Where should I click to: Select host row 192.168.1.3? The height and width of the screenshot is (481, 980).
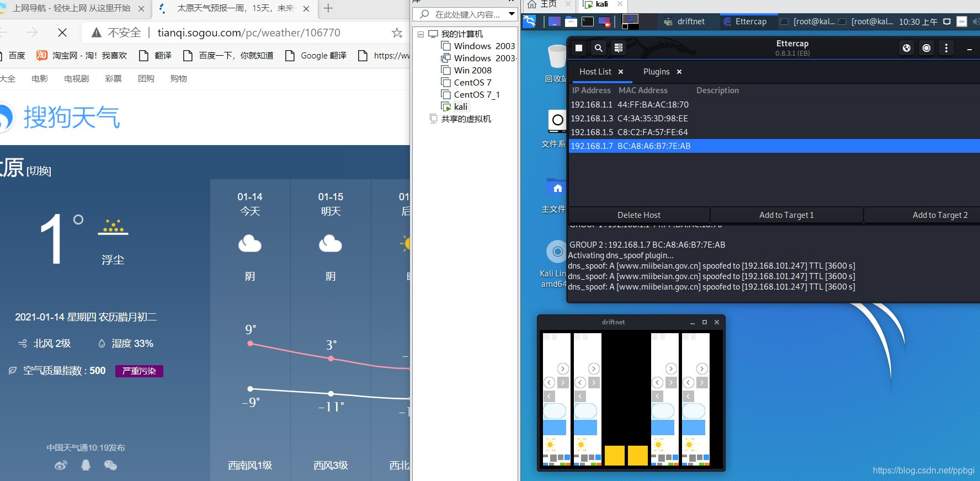[x=774, y=118]
